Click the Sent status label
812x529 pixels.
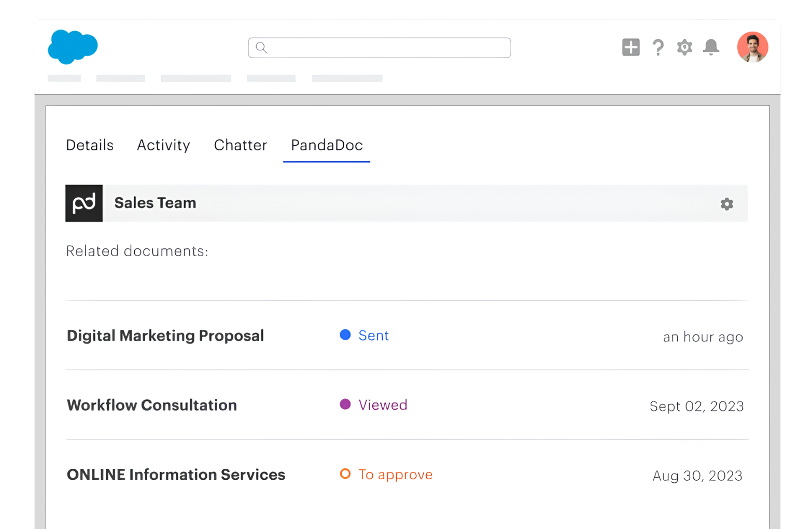(x=373, y=336)
